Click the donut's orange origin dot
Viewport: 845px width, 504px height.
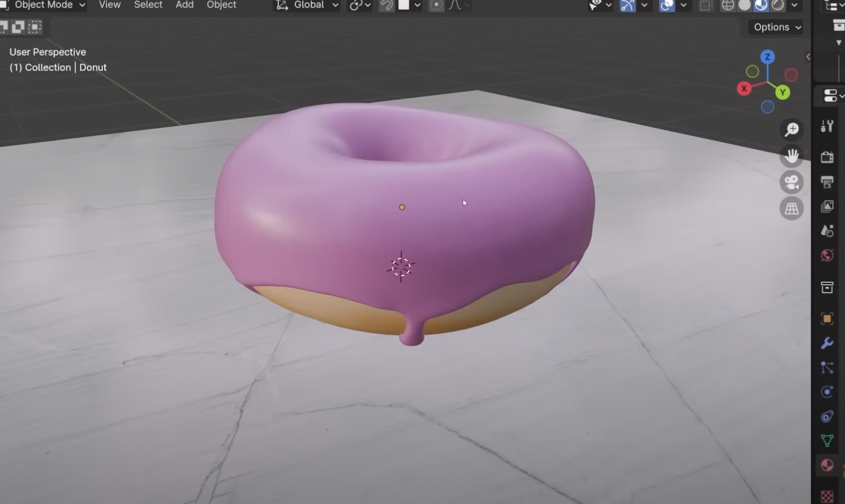[401, 207]
